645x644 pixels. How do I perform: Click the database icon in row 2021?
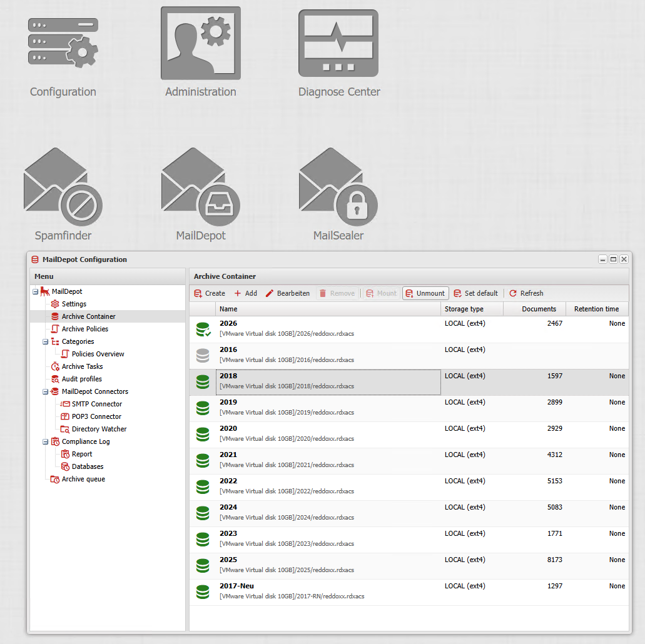(x=203, y=461)
